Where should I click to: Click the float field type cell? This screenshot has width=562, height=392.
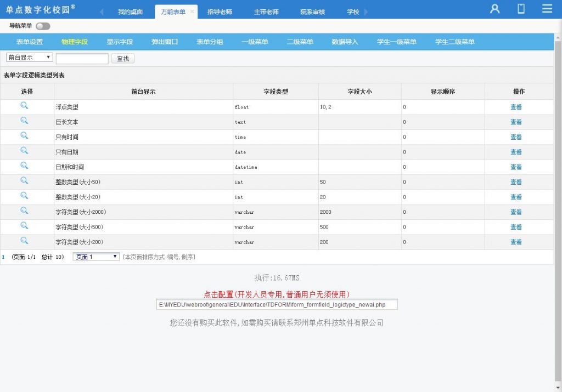coord(276,107)
